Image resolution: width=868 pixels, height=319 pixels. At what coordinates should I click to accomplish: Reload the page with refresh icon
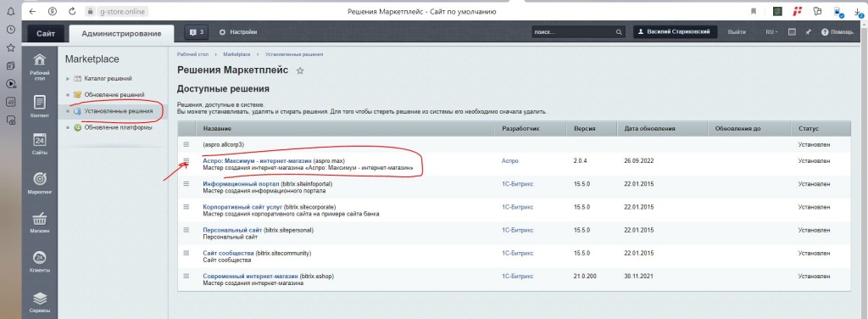coord(72,11)
